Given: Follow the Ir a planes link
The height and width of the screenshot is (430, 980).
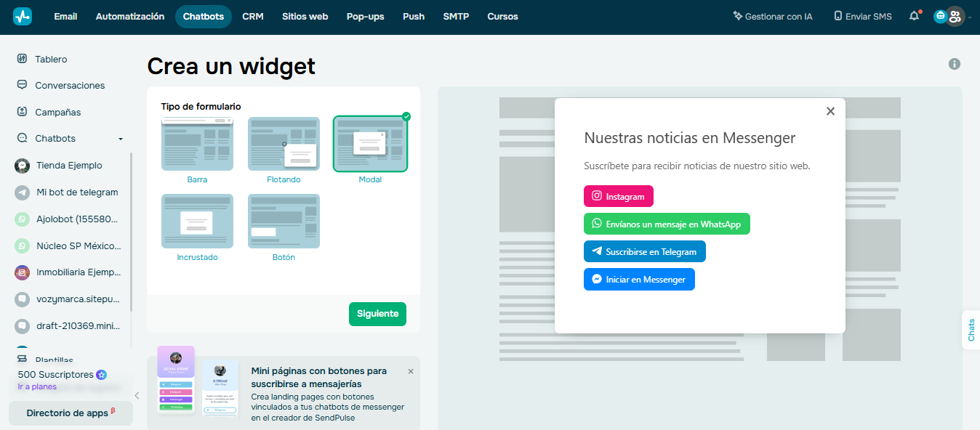Looking at the screenshot, I should [37, 386].
